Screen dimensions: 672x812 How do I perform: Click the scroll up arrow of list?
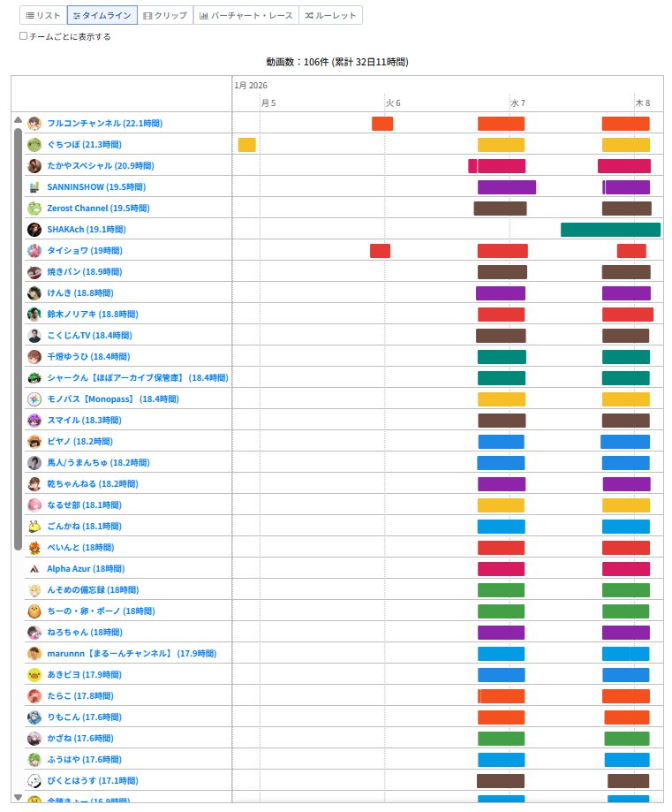(19, 119)
